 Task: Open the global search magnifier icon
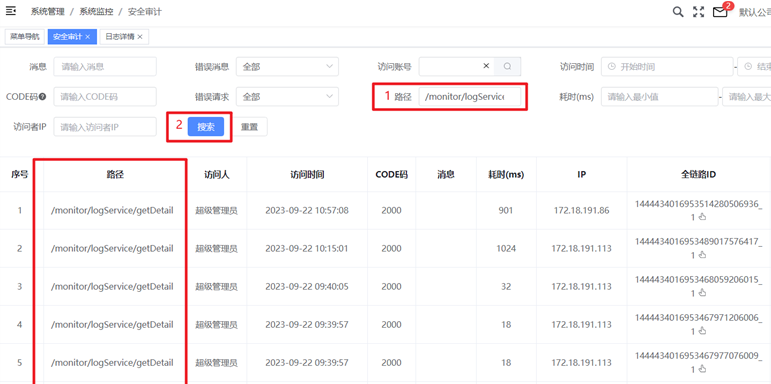point(678,12)
